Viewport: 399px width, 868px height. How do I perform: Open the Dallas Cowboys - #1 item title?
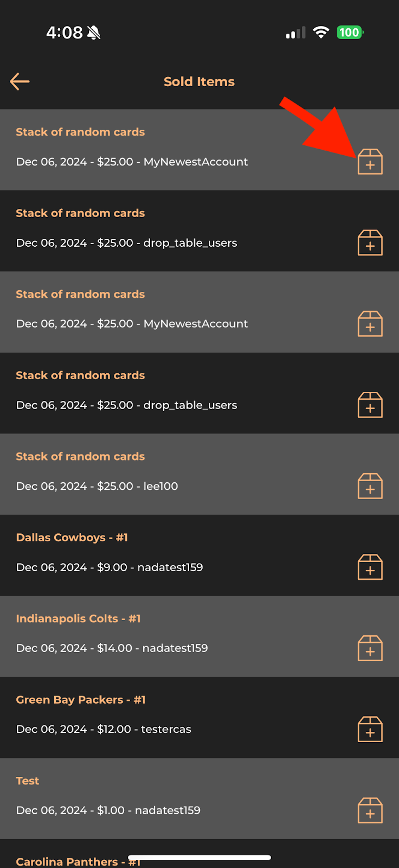(x=72, y=538)
